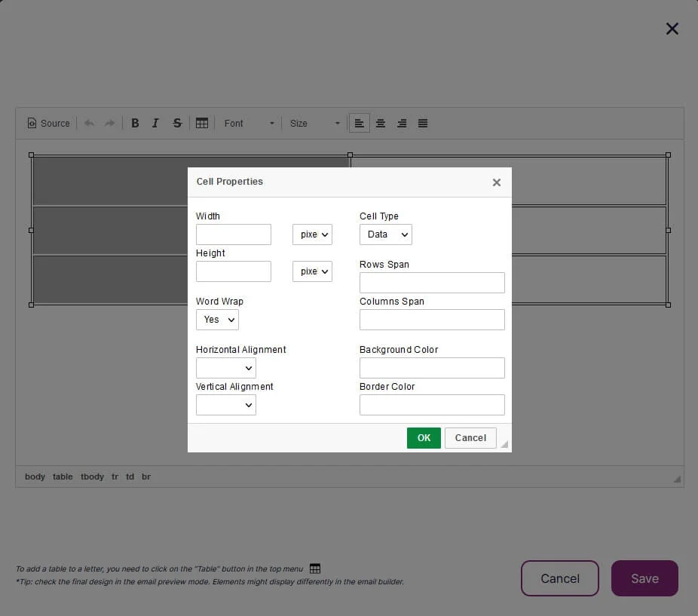Screen dimensions: 698x616
Task: Click the Table icon in toolbar
Action: coord(202,124)
